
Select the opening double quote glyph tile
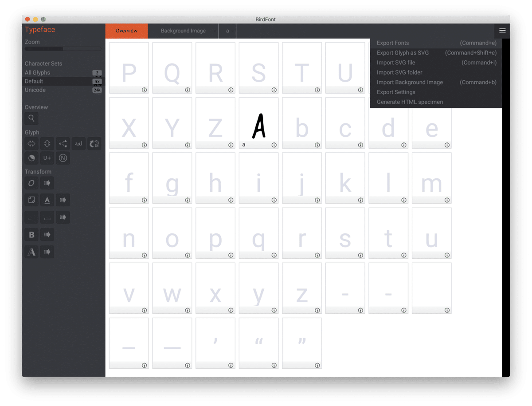pyautogui.click(x=259, y=343)
